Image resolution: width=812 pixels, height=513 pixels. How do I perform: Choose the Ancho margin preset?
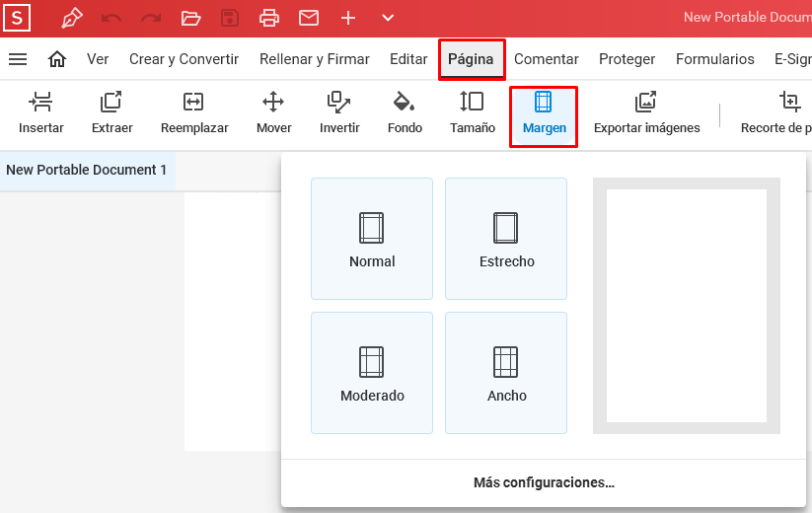[x=506, y=373]
